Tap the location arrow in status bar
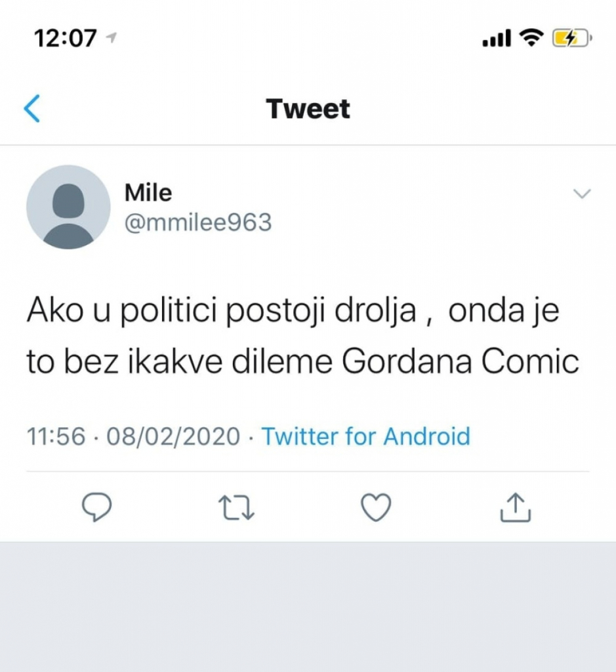This screenshot has height=672, width=616. tap(112, 39)
